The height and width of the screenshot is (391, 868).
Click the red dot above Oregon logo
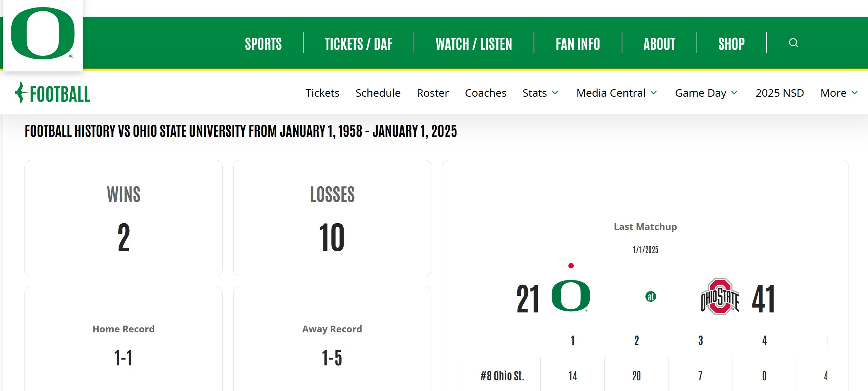571,266
